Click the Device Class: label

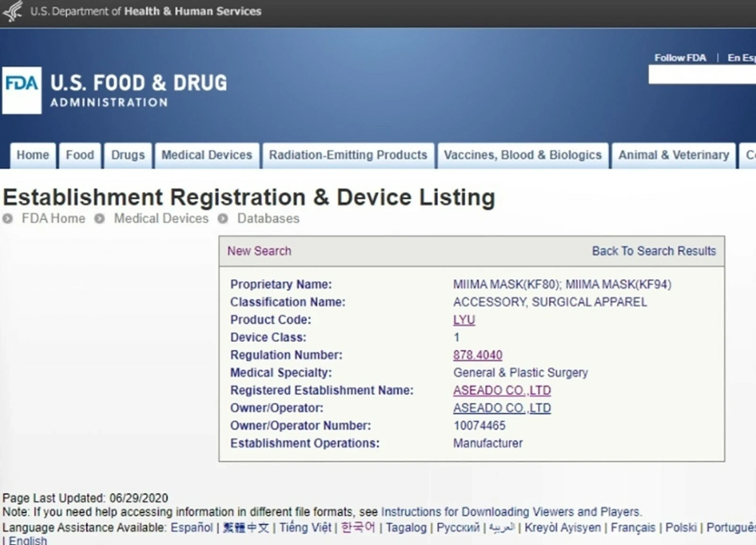[268, 338]
